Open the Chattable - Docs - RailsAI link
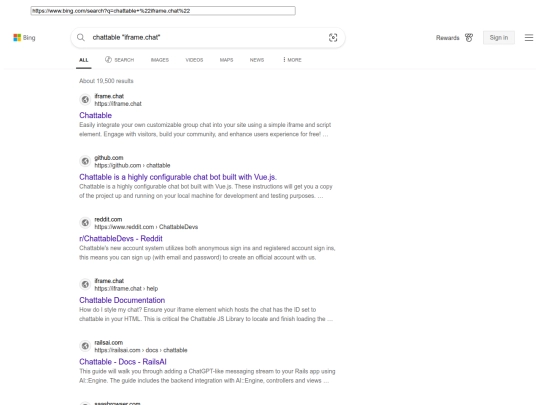The image size is (540, 405). click(123, 362)
